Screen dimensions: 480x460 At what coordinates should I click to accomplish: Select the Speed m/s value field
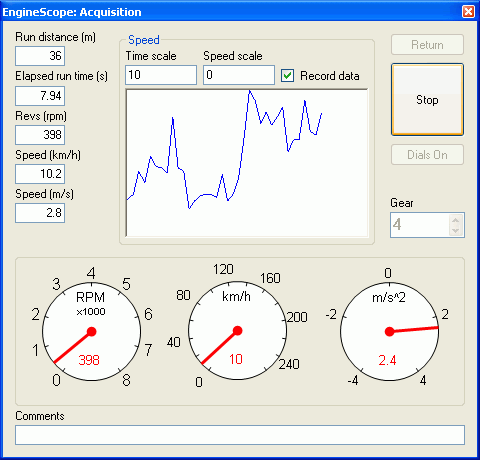point(40,213)
